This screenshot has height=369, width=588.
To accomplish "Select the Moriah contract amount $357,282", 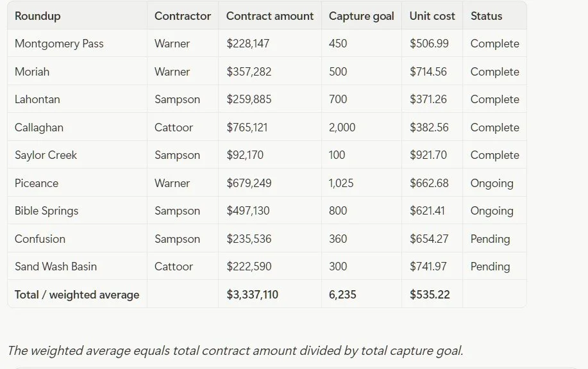I will coord(249,72).
